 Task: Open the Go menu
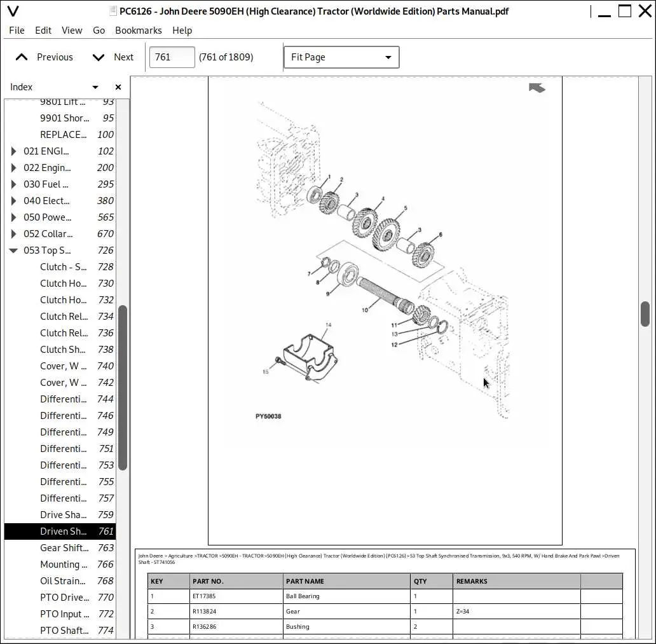99,31
